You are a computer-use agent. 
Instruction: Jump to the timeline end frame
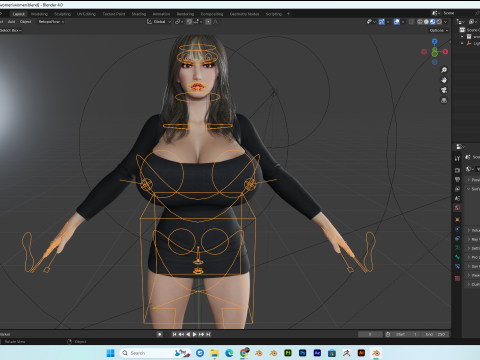[208, 334]
